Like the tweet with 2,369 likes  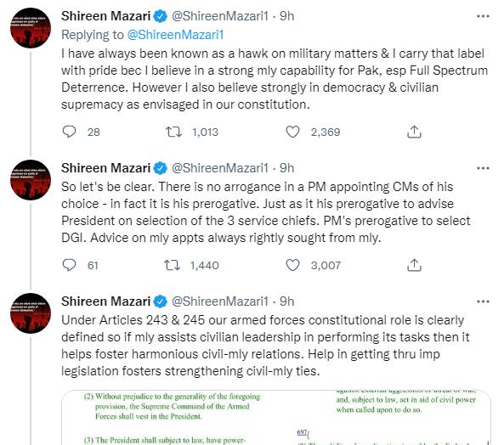click(292, 132)
